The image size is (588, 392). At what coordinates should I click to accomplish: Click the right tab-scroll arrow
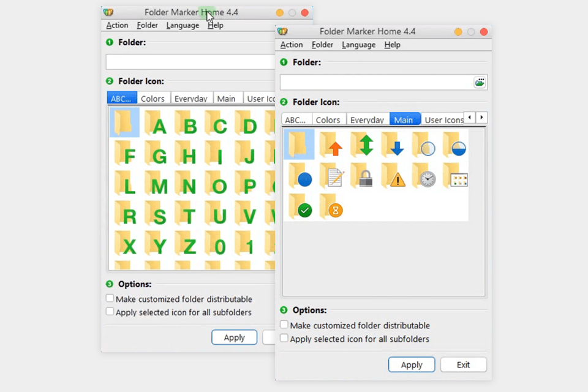tap(481, 117)
